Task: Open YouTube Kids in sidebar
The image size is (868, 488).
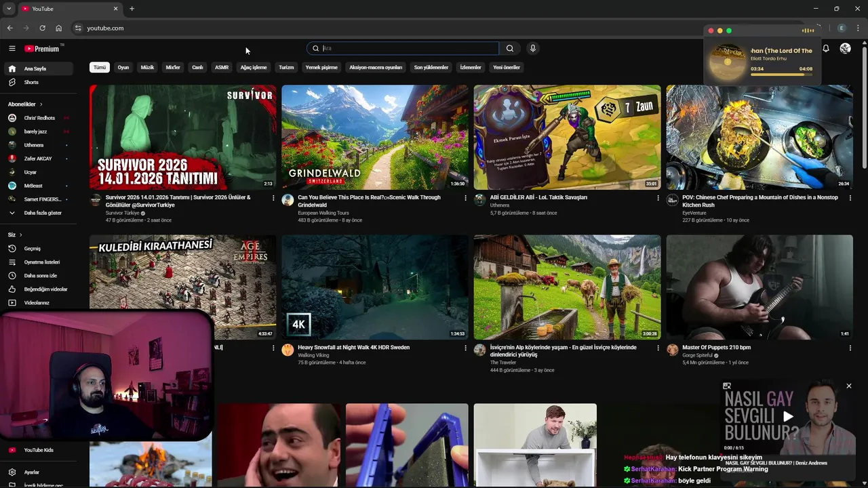Action: (x=38, y=450)
